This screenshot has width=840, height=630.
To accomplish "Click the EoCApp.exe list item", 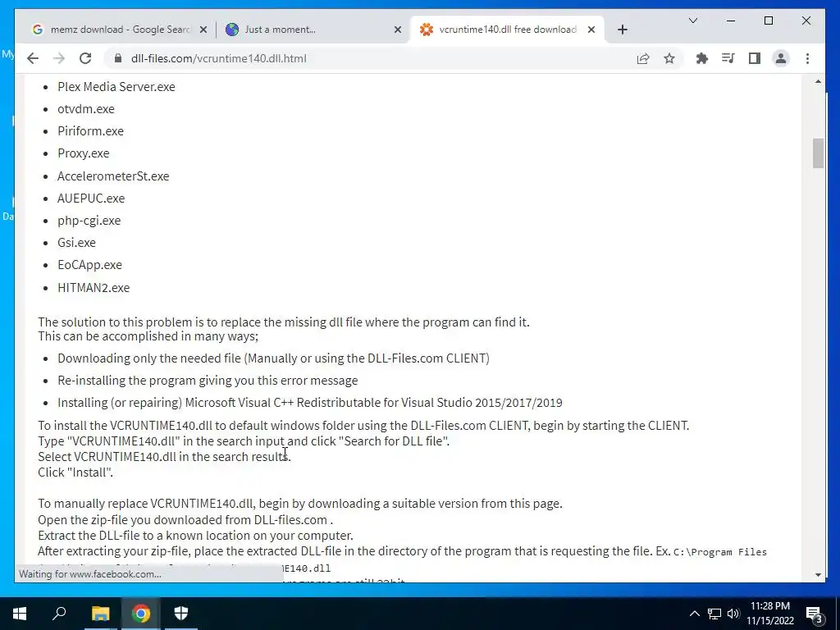I will [x=89, y=265].
